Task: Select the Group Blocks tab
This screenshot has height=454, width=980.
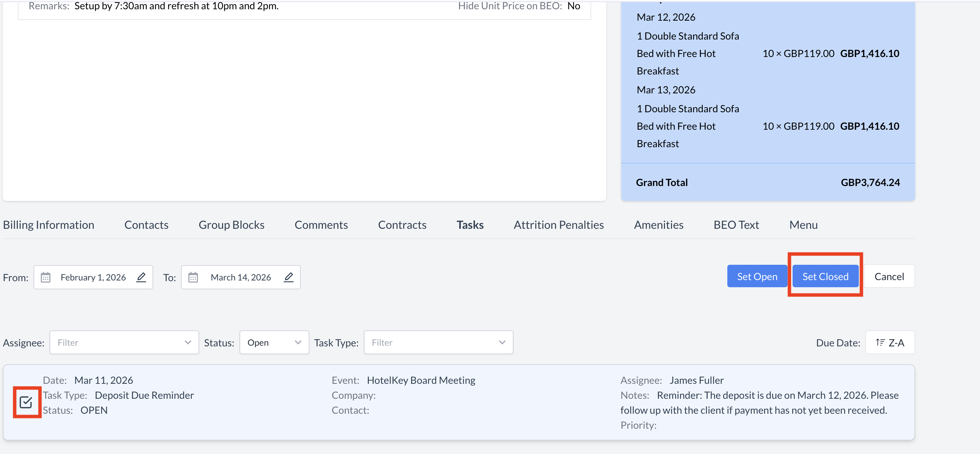Action: 231,225
